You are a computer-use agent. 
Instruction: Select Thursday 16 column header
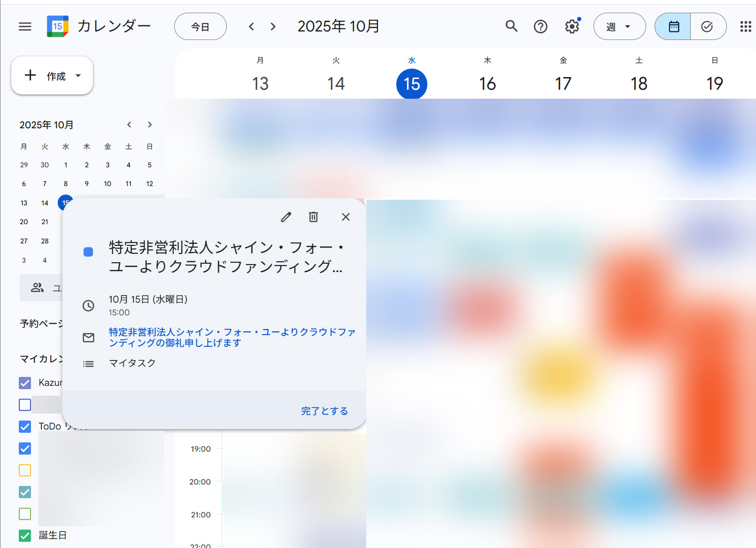(x=487, y=84)
